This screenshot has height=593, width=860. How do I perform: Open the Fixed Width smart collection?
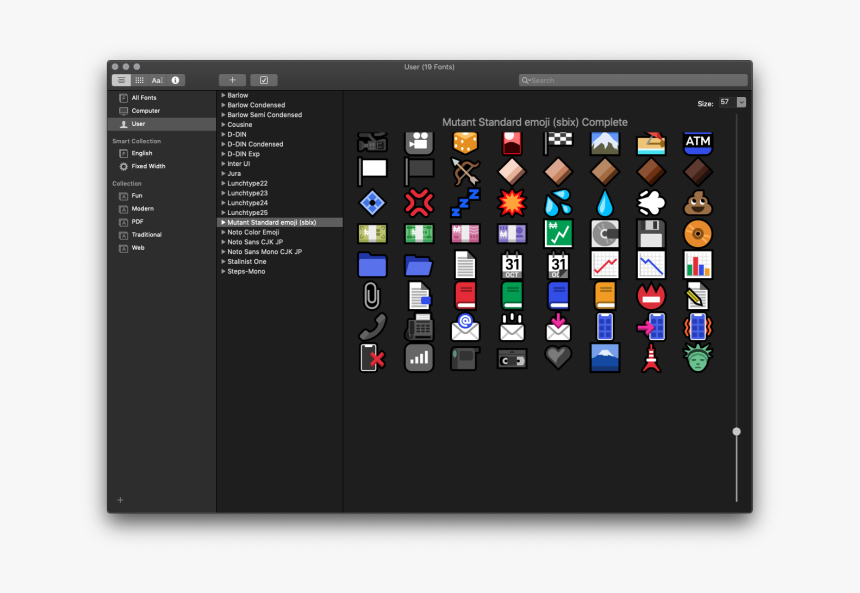[x=161, y=166]
